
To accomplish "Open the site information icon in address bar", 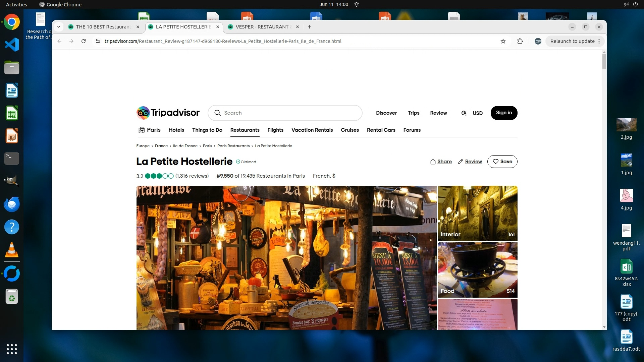I will [98, 41].
